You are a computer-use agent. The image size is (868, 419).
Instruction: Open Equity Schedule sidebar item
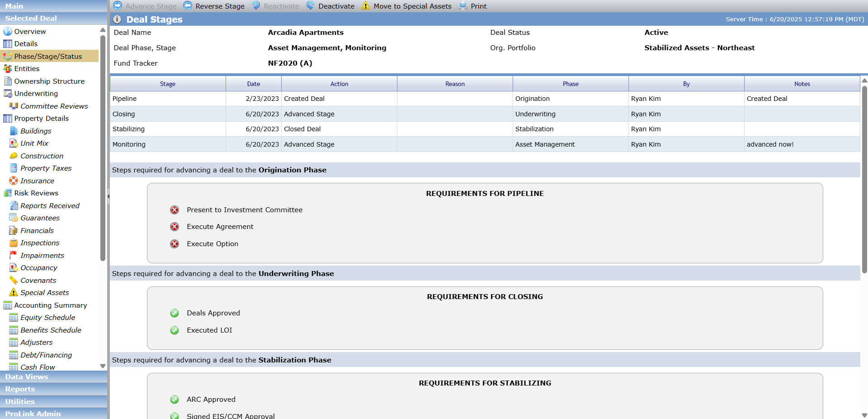tap(48, 318)
